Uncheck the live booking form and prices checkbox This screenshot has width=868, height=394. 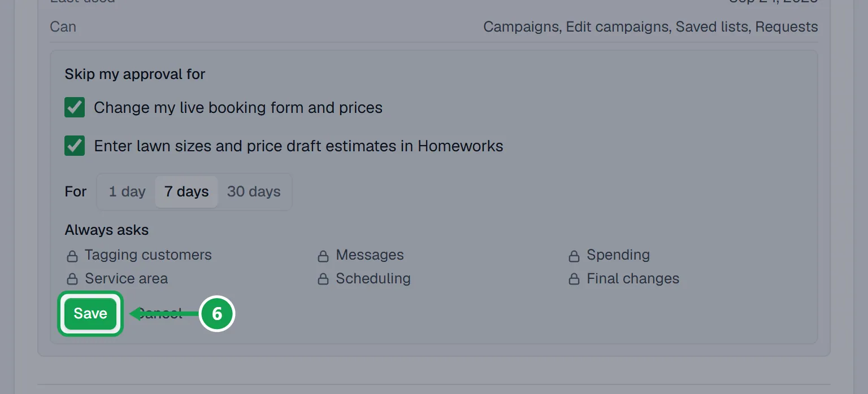75,107
